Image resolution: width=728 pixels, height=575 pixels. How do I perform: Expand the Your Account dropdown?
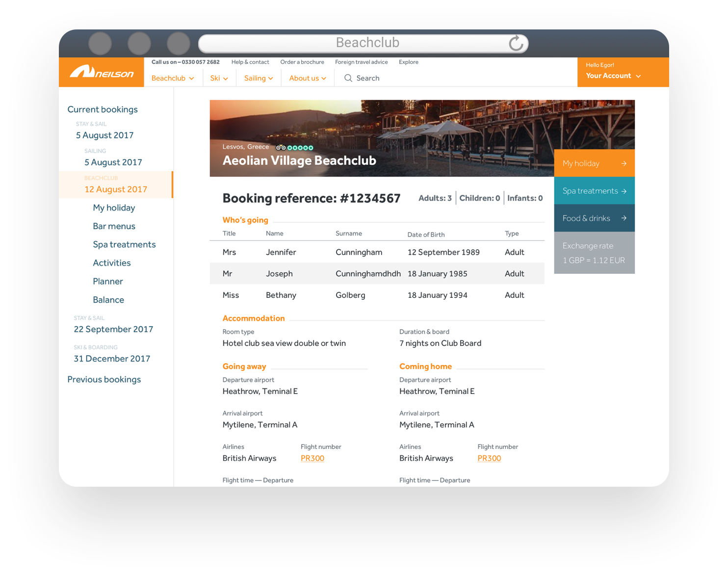[613, 76]
